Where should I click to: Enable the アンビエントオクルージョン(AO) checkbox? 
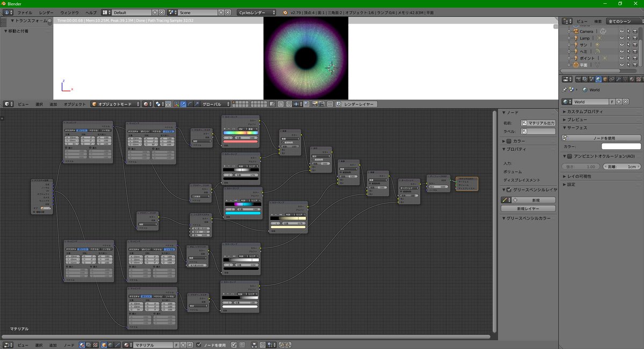[x=570, y=156]
